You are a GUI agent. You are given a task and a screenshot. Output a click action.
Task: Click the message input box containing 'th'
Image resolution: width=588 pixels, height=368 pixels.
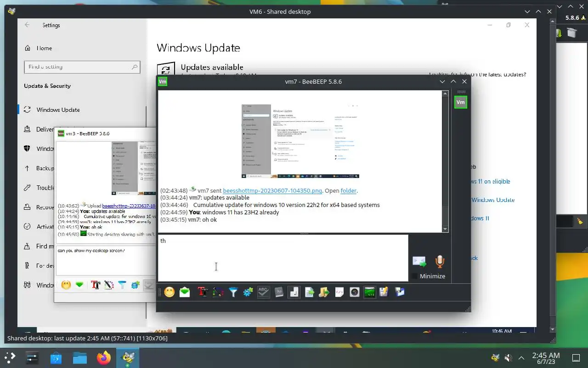[x=283, y=258]
